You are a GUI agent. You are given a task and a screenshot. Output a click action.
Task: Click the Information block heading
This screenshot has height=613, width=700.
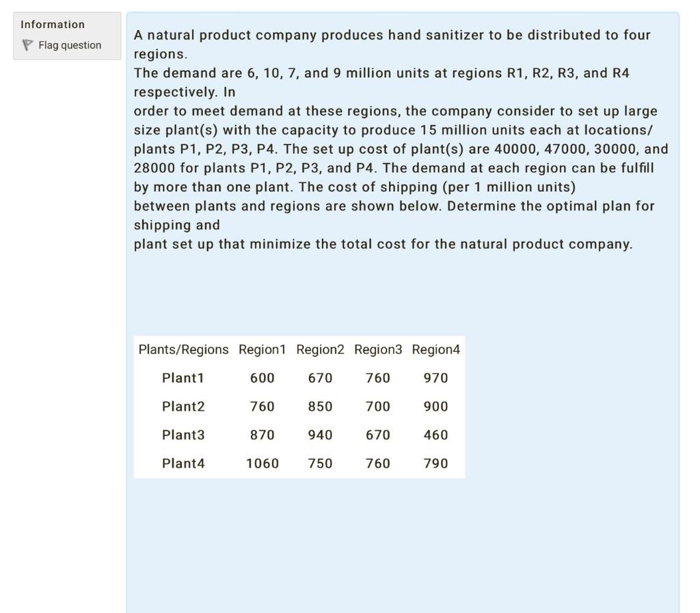[51, 24]
